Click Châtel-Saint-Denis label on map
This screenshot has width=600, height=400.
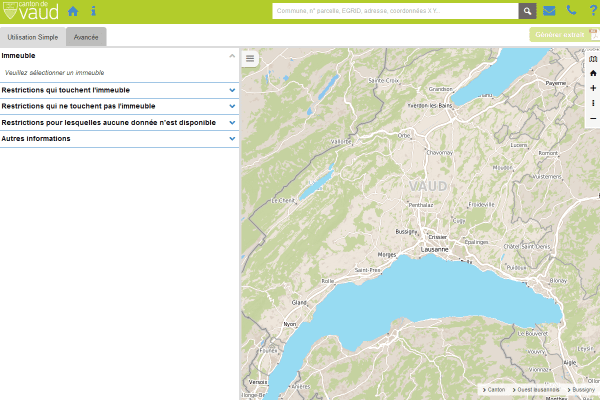(x=527, y=247)
